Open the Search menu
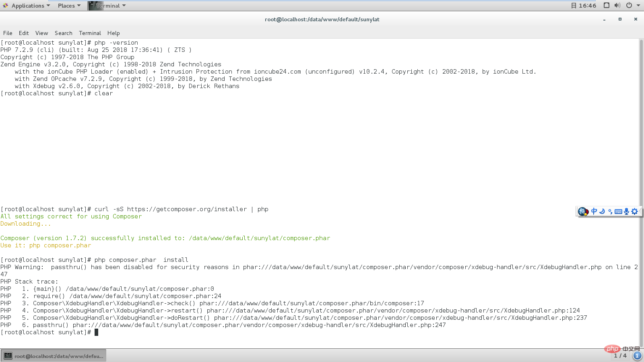This screenshot has height=362, width=644. 64,33
